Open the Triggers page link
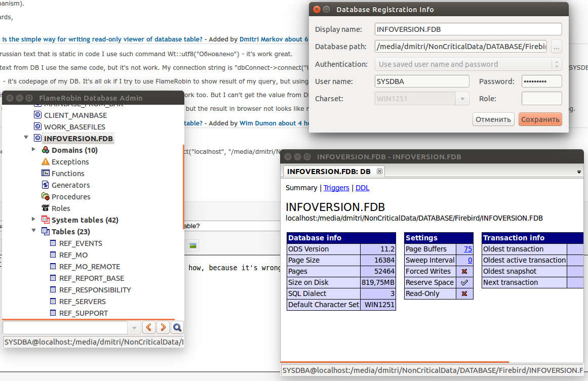The height and width of the screenshot is (381, 588). pyautogui.click(x=336, y=188)
